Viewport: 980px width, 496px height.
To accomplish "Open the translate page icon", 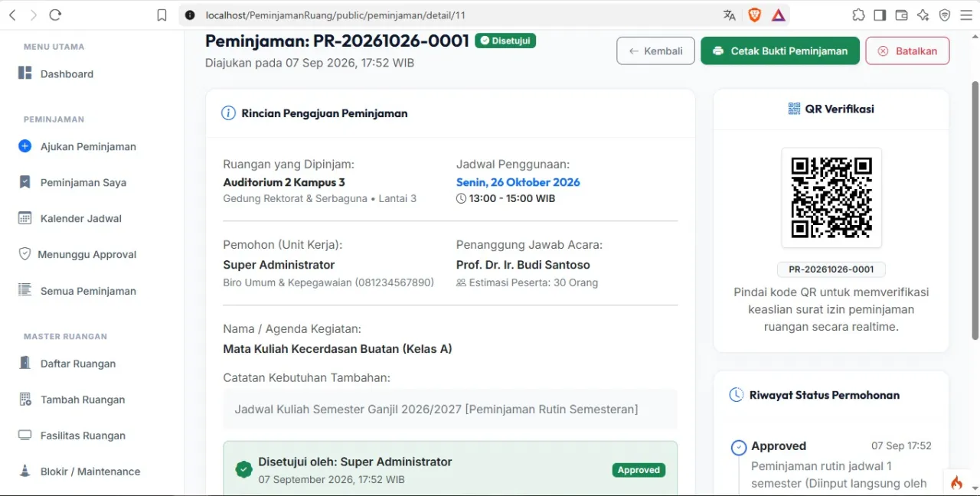I will tap(729, 15).
